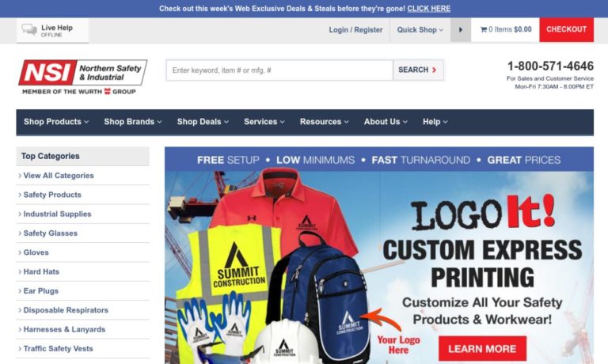Click the Live Help chat bubble icon

pos(29,29)
